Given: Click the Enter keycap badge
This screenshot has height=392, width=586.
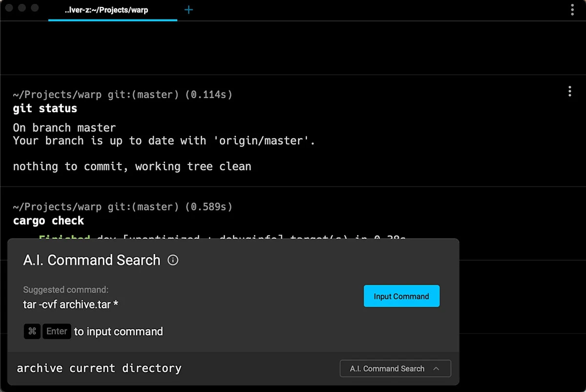Looking at the screenshot, I should [57, 331].
